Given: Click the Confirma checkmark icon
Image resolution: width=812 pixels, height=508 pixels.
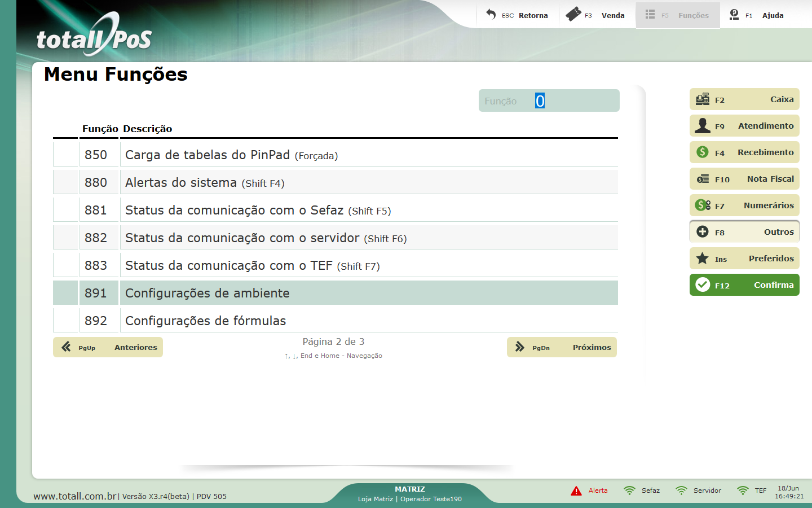Looking at the screenshot, I should tap(703, 284).
